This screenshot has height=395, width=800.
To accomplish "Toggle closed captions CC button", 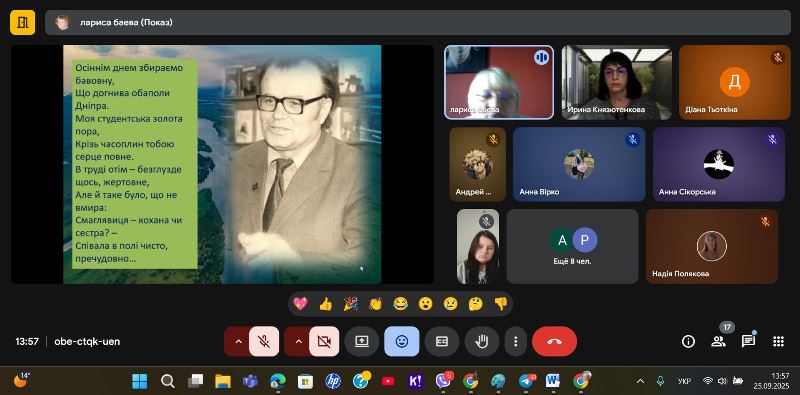I will point(442,341).
